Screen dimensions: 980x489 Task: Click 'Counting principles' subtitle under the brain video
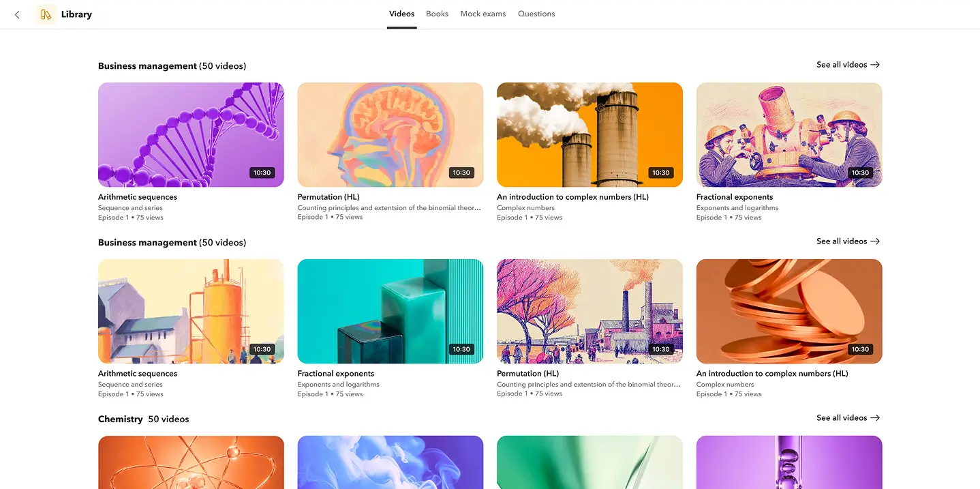(389, 208)
